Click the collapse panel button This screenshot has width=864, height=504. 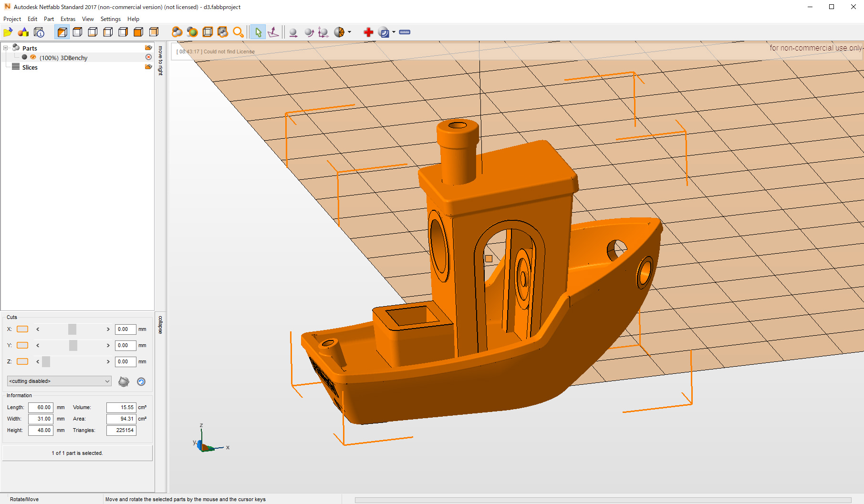pos(160,325)
